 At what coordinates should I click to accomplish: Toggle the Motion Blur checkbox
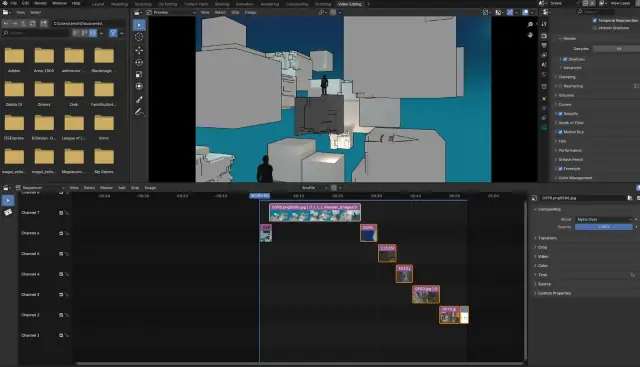click(x=560, y=132)
